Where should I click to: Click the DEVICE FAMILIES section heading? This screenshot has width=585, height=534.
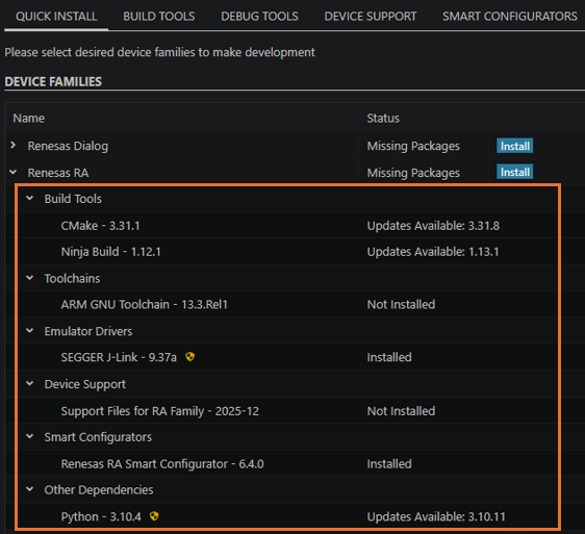pos(53,81)
